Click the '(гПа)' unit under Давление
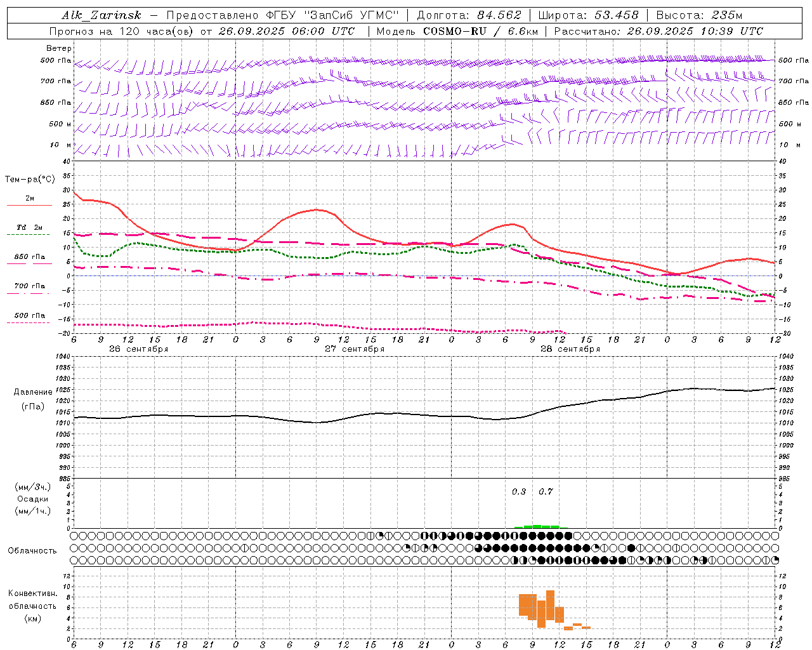Screen dimensions: 812x650 pos(33,407)
